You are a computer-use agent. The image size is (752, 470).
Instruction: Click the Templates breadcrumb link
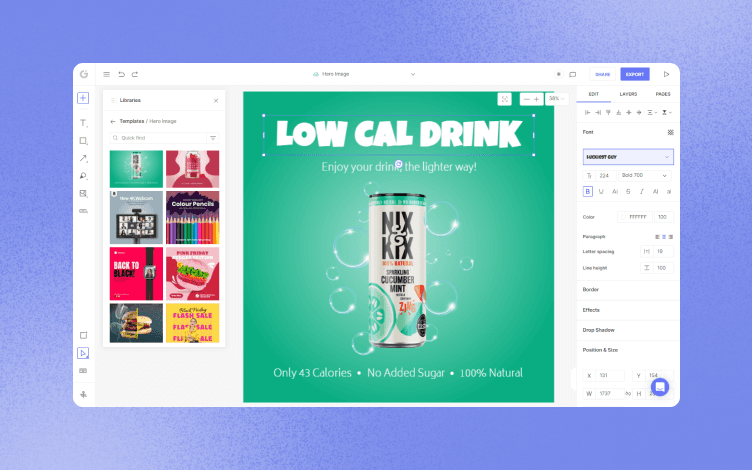tap(131, 121)
